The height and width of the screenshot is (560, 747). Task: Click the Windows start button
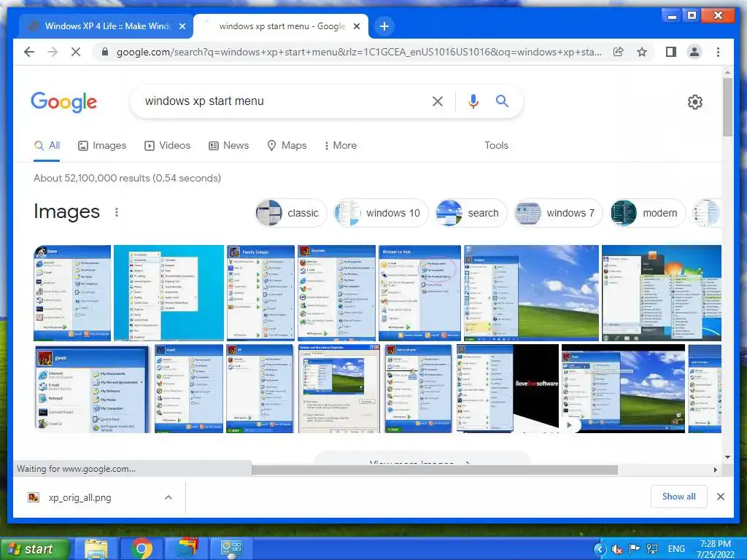click(x=34, y=549)
